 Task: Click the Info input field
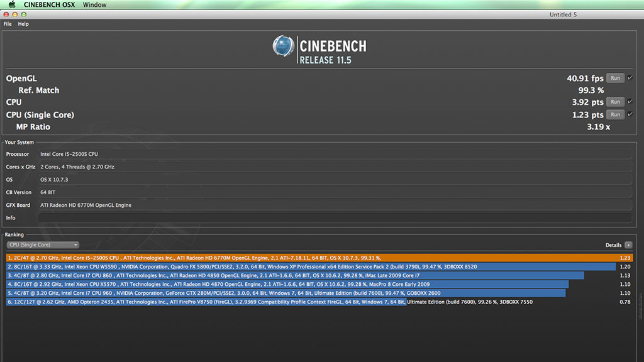[335, 218]
